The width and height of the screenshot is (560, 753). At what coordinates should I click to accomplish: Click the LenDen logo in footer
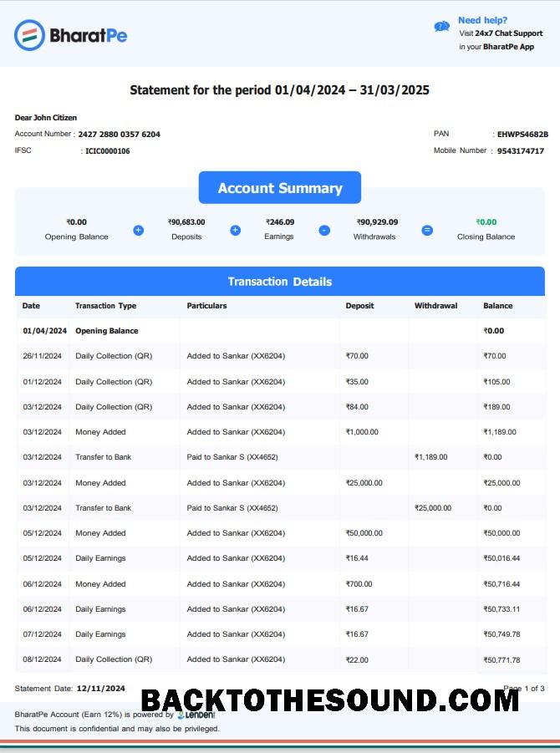click(196, 715)
